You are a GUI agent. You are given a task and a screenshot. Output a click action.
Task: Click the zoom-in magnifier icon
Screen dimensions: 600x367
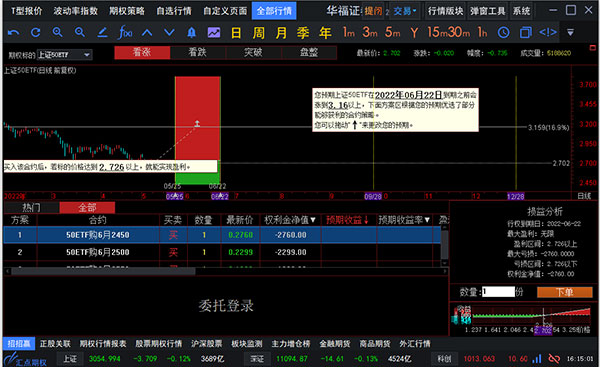(x=57, y=33)
